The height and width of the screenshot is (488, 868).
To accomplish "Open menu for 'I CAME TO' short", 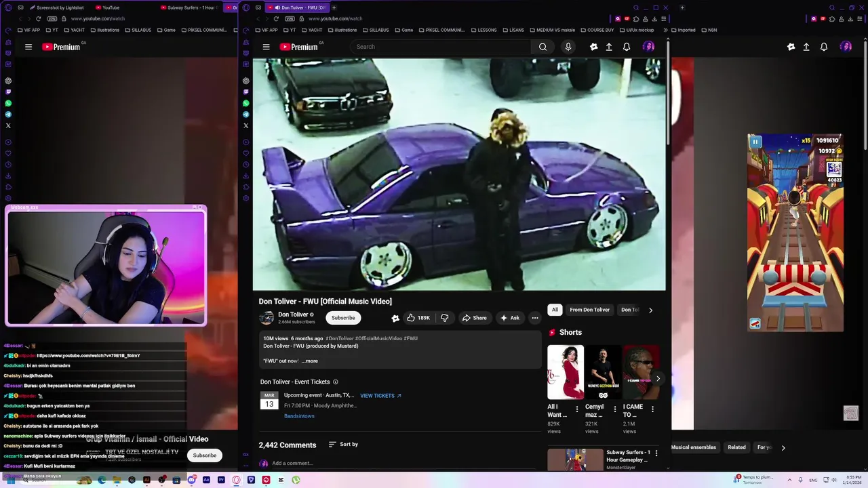I will tap(652, 409).
